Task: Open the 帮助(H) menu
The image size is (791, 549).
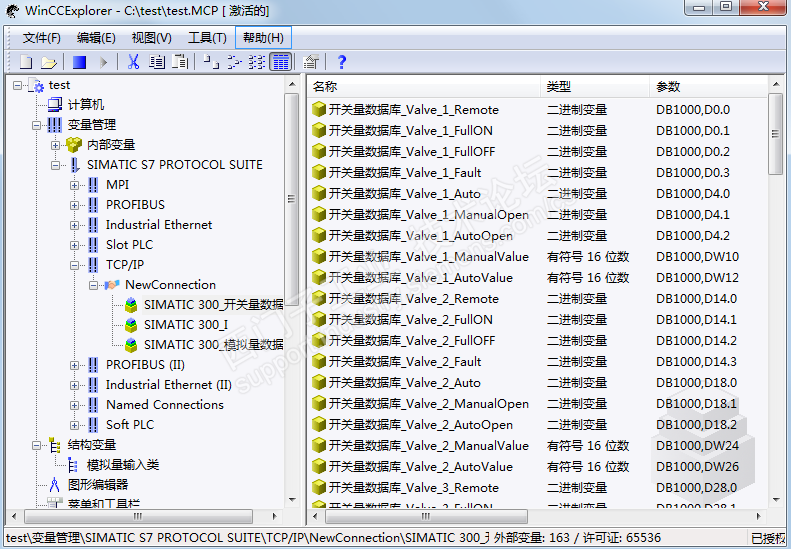Action: (x=263, y=38)
